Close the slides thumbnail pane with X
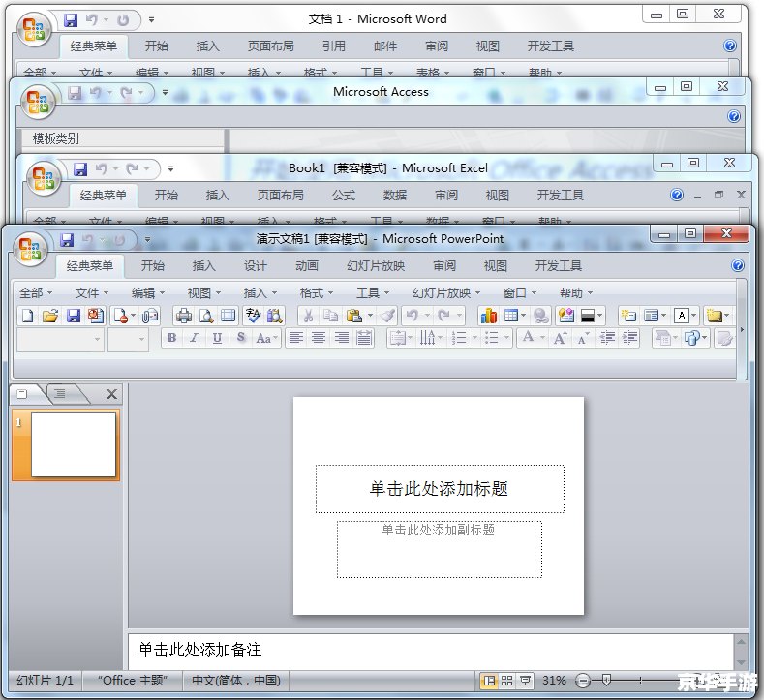 (x=111, y=394)
